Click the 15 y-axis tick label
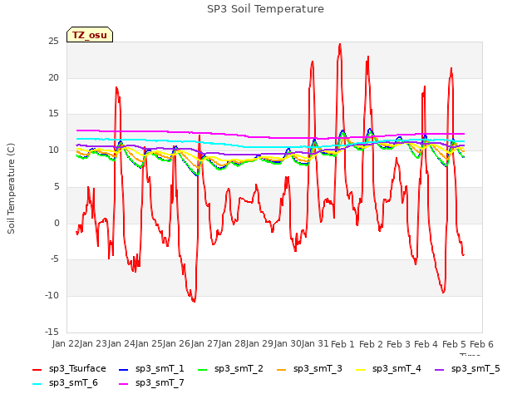 53,114
